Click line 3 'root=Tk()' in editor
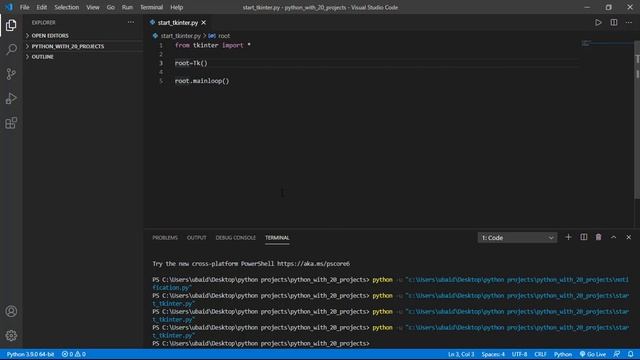 pos(191,63)
